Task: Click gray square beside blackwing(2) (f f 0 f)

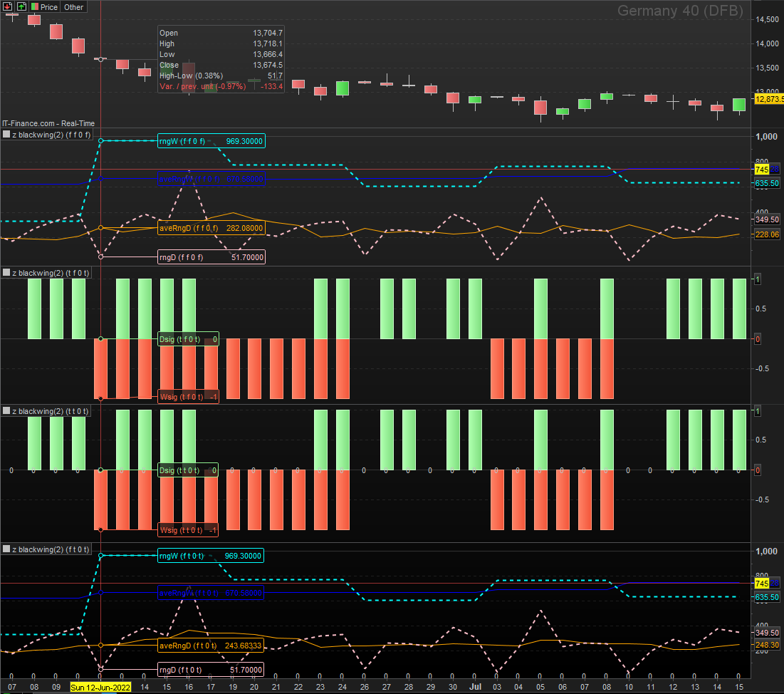Action: (x=6, y=134)
